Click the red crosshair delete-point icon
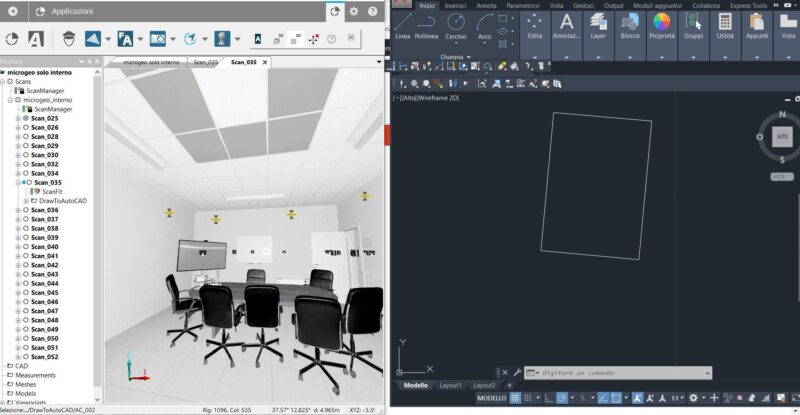Image resolution: width=800 pixels, height=415 pixels. tap(314, 39)
